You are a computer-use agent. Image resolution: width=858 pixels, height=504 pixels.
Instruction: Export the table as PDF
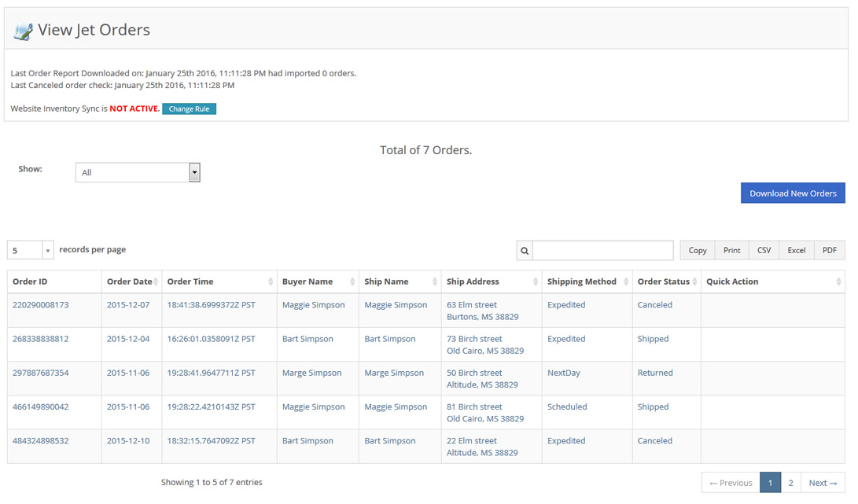pos(830,250)
